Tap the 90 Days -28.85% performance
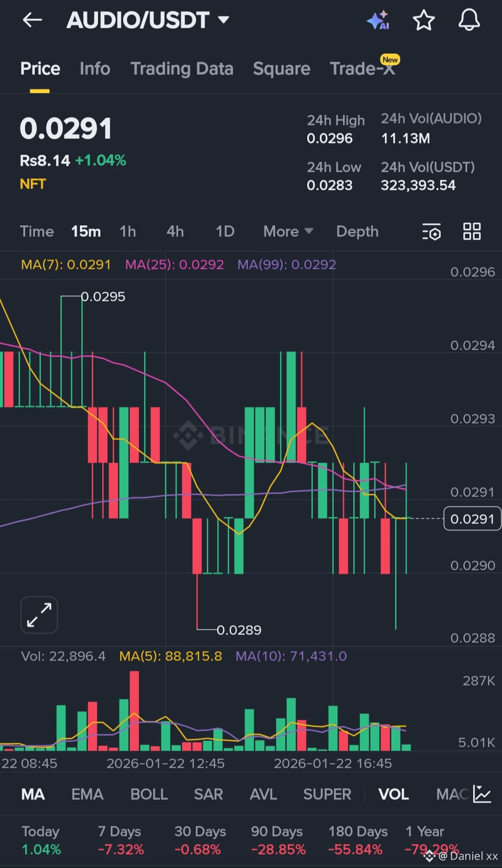This screenshot has height=868, width=502. (278, 841)
